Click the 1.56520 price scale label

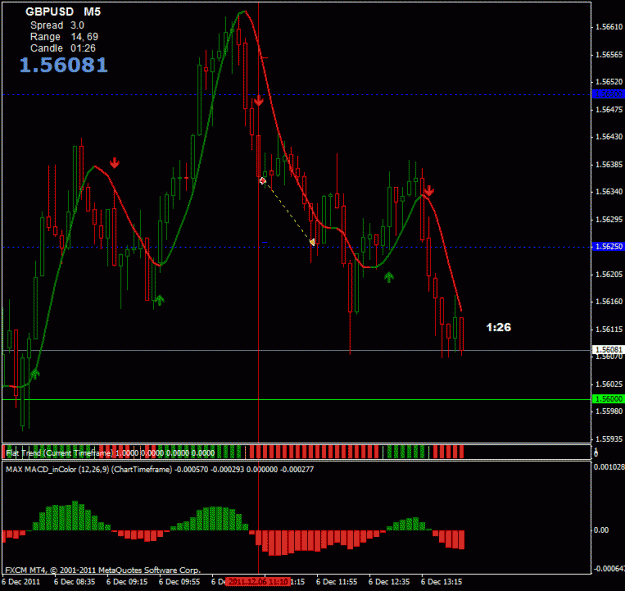pyautogui.click(x=609, y=82)
